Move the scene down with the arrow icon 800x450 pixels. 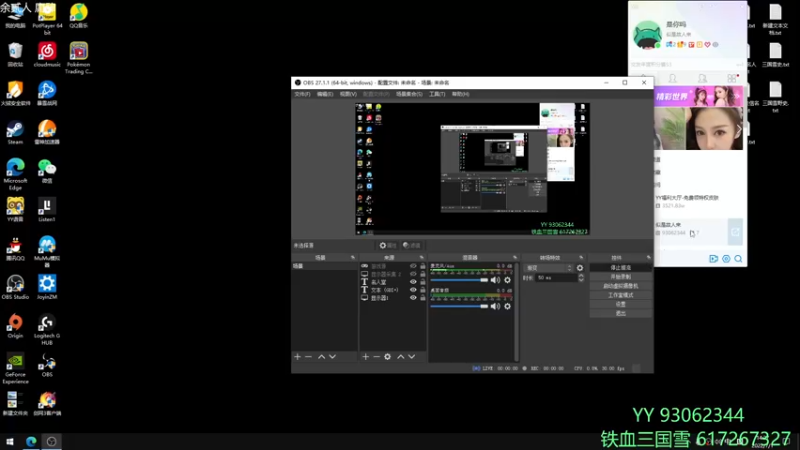tap(332, 357)
